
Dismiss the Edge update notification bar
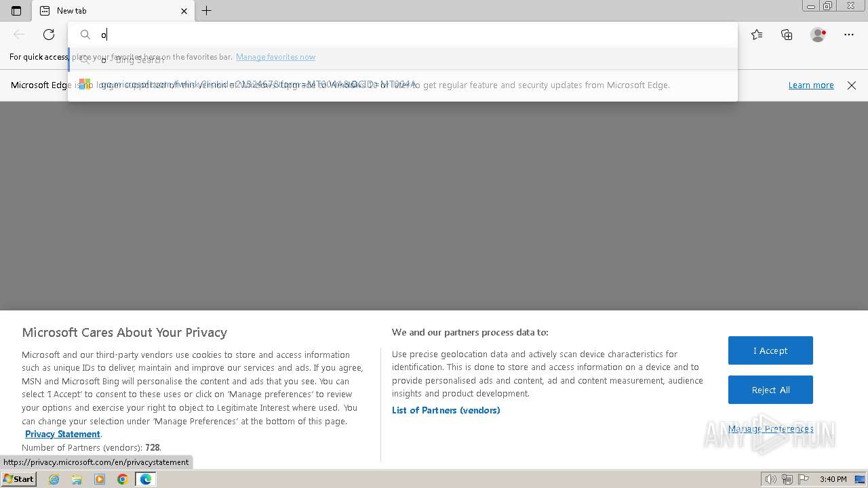852,85
